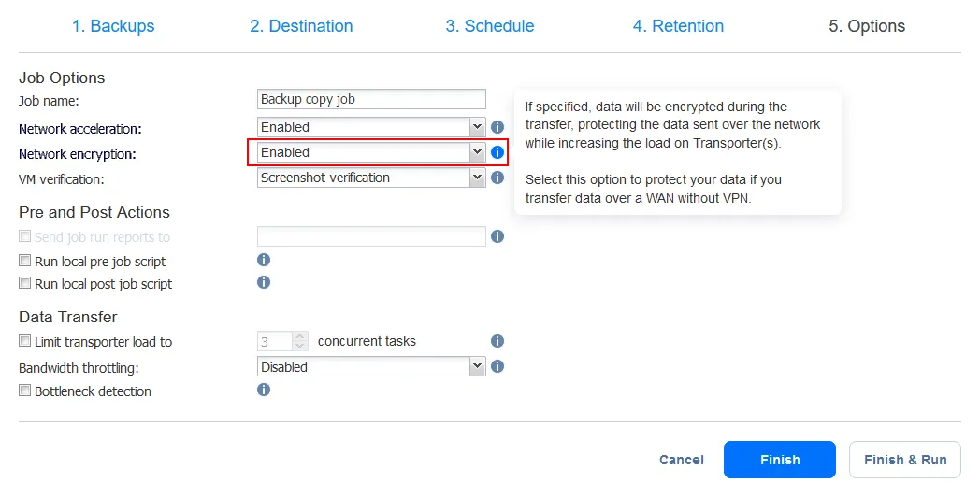Enable Run local pre job script checkbox

[x=25, y=262]
